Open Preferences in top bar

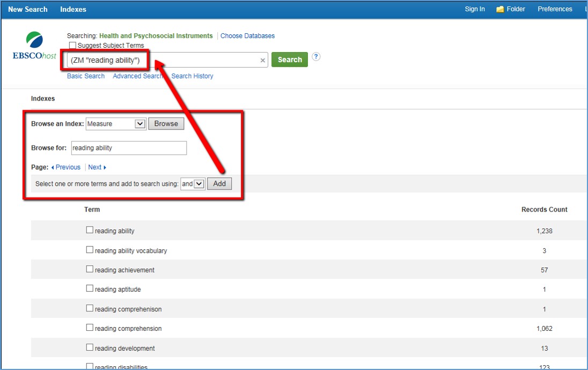[555, 9]
